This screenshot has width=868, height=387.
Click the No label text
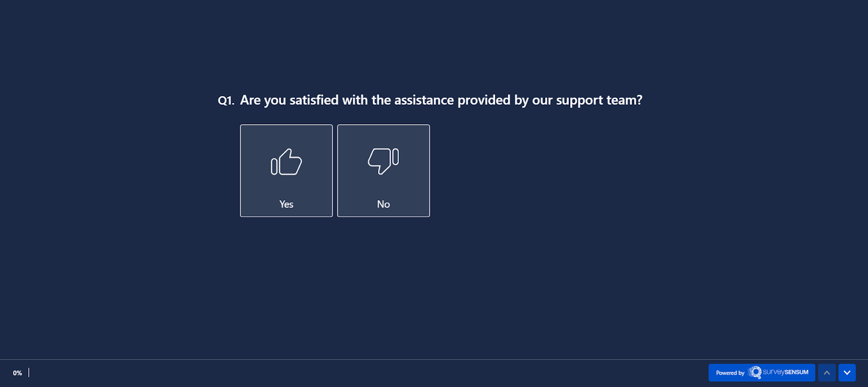click(383, 204)
